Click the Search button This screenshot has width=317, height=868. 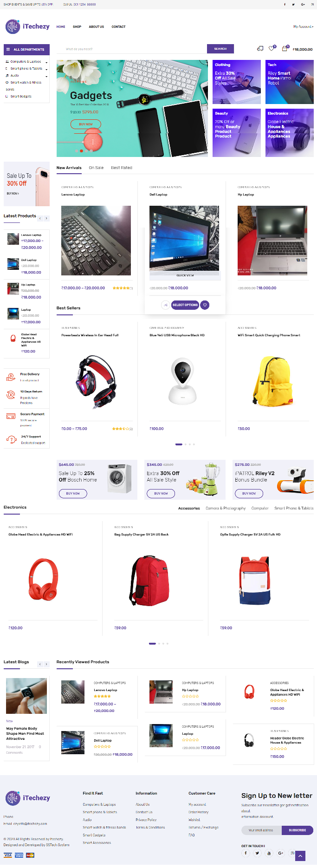(220, 49)
